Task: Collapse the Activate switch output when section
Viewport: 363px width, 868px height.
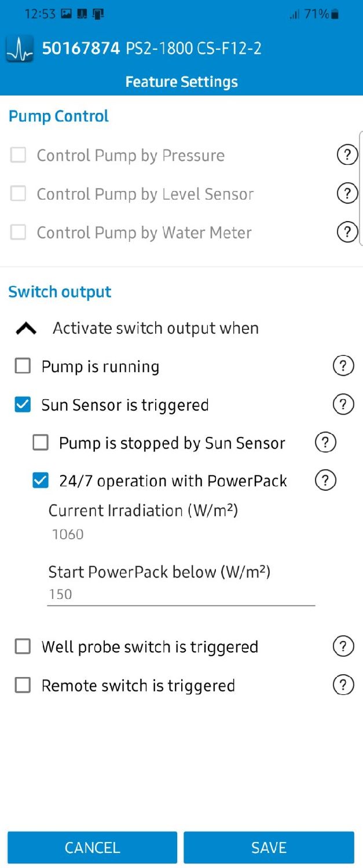Action: [27, 329]
